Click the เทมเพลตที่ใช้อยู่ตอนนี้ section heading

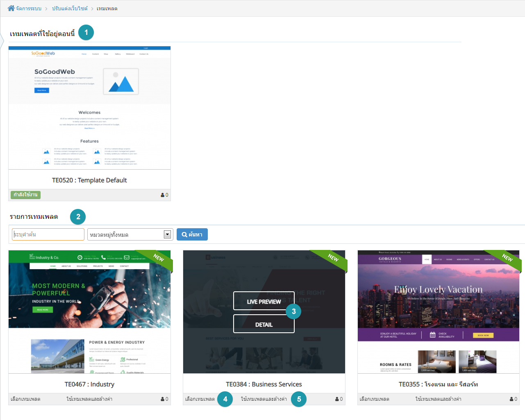[x=42, y=34]
